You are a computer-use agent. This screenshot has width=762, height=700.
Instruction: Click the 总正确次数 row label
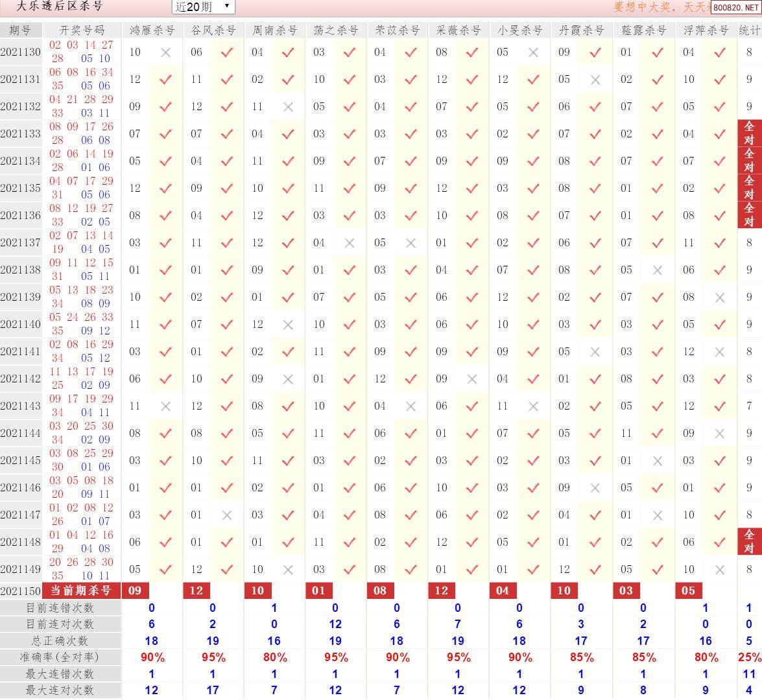pos(60,641)
